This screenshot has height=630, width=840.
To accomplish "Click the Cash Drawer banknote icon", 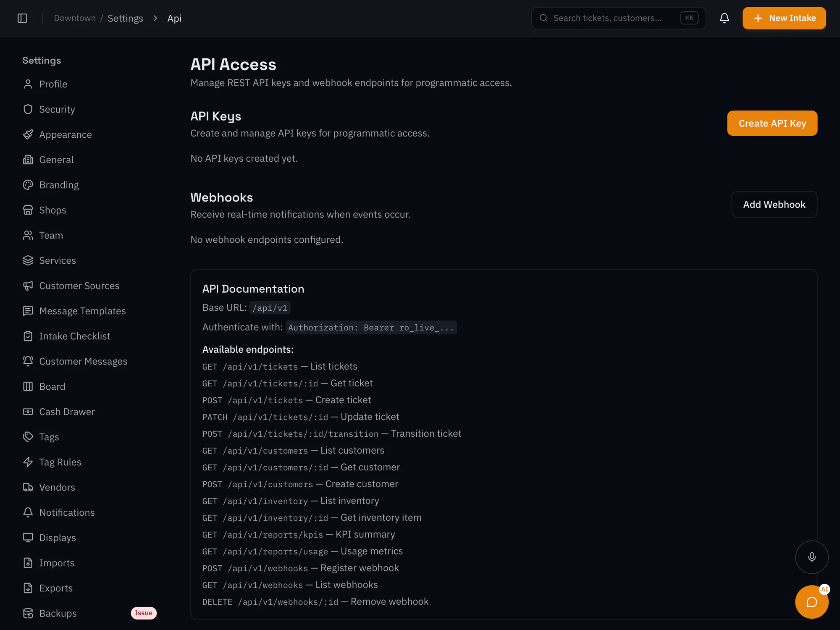I will 28,412.
